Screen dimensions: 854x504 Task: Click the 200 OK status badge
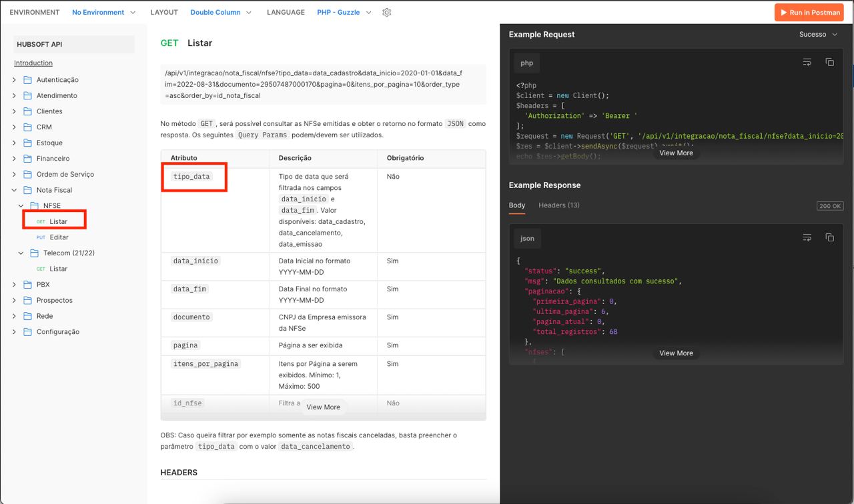click(830, 206)
